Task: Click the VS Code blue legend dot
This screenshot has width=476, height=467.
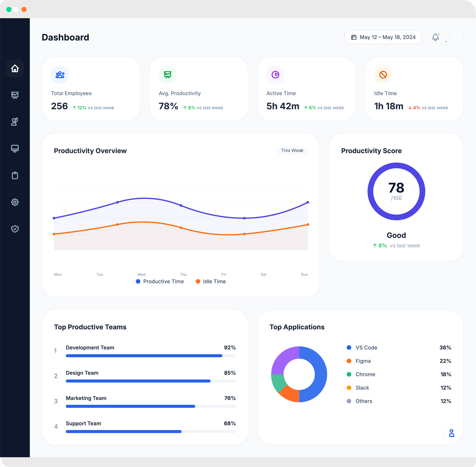Action: 349,347
